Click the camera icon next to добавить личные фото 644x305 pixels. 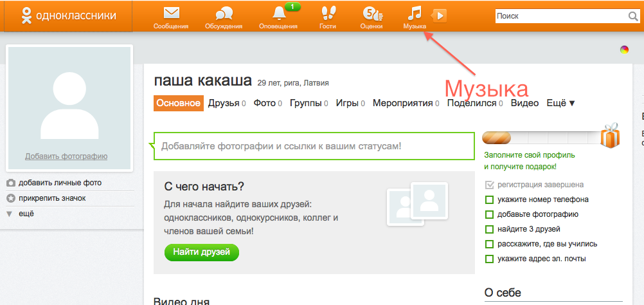pos(11,183)
